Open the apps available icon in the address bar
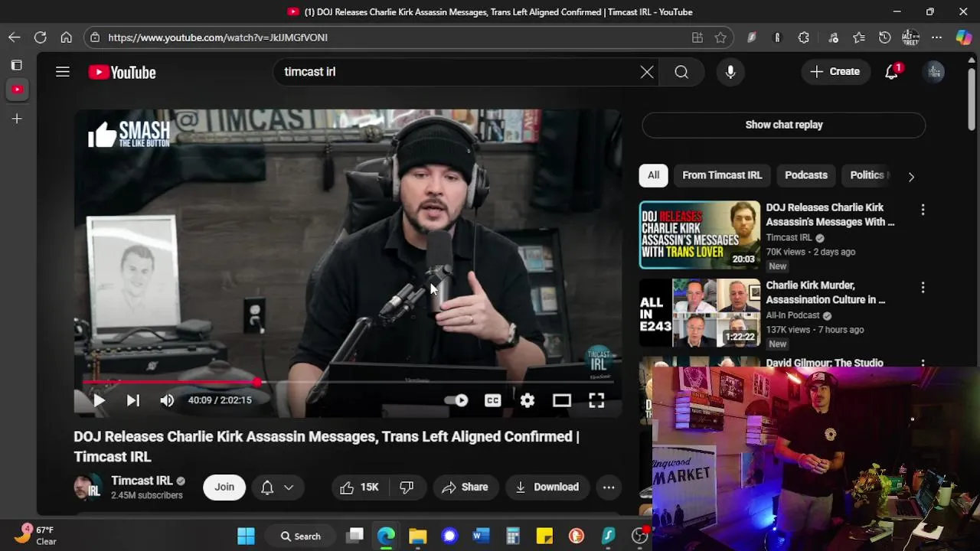The height and width of the screenshot is (551, 980). [x=697, y=37]
